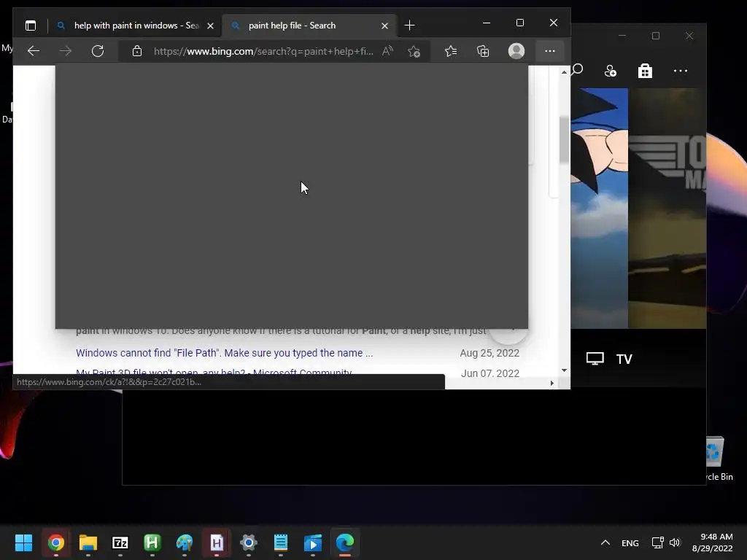Change ENG input language
Viewport: 747px width, 560px height.
[x=630, y=542]
